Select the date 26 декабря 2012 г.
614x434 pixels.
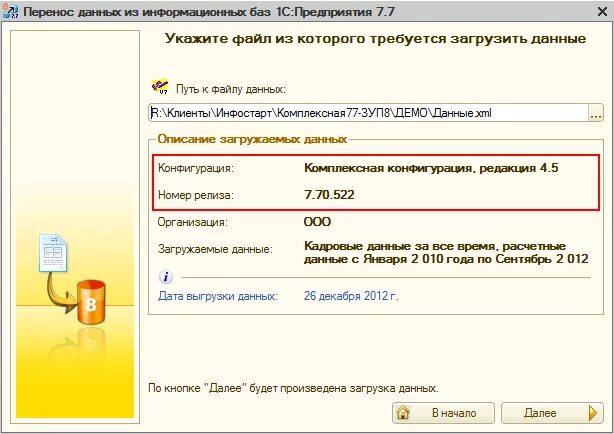coord(351,296)
